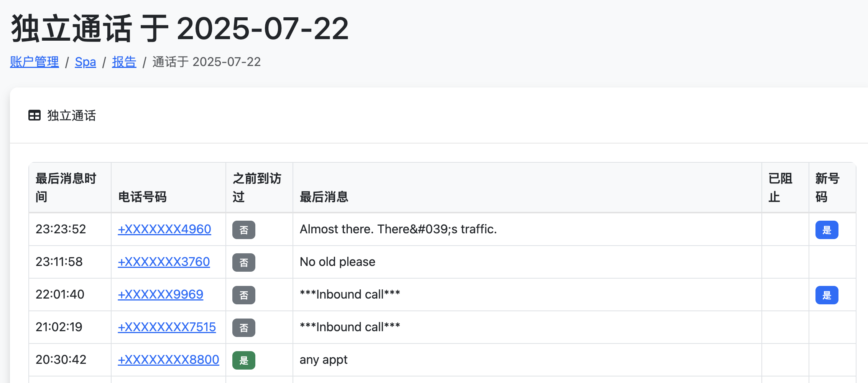Click the 否 badge in the 21:02:19 row

(x=244, y=328)
